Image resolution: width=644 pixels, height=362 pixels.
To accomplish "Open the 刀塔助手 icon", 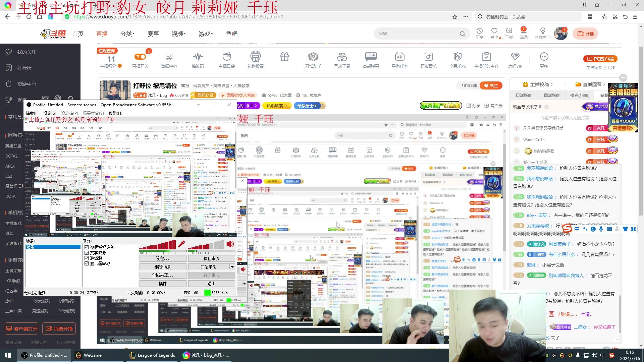I will click(313, 60).
